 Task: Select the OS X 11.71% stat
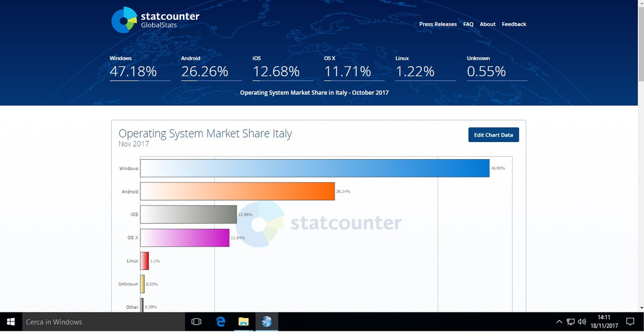tap(354, 68)
